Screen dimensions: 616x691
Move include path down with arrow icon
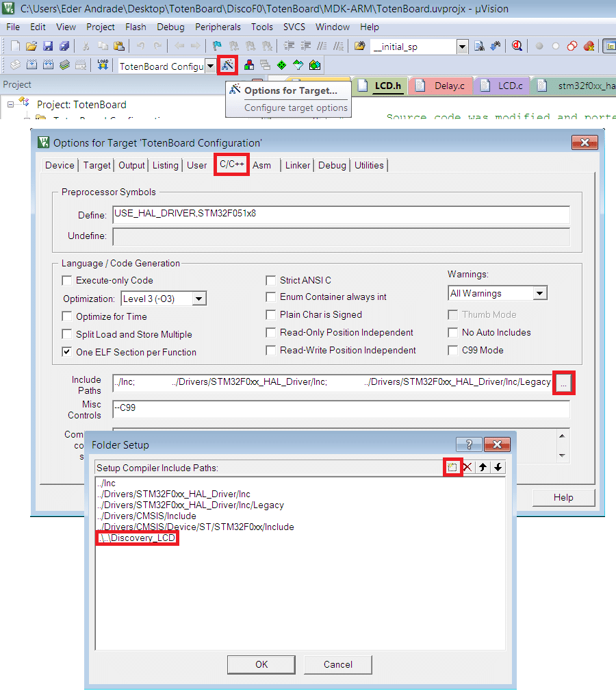click(498, 467)
